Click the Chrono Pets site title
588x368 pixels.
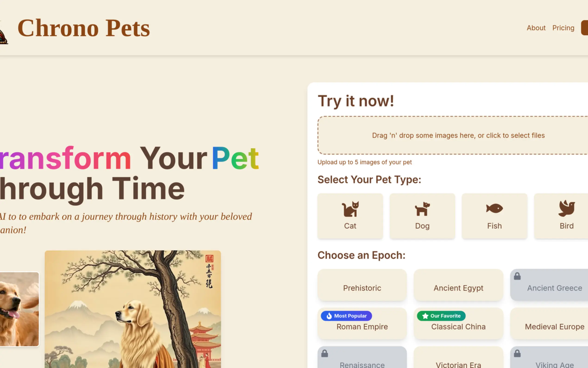[84, 29]
